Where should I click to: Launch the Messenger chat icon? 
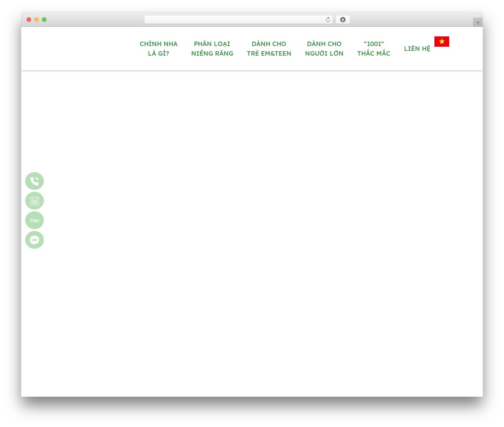pyautogui.click(x=35, y=240)
